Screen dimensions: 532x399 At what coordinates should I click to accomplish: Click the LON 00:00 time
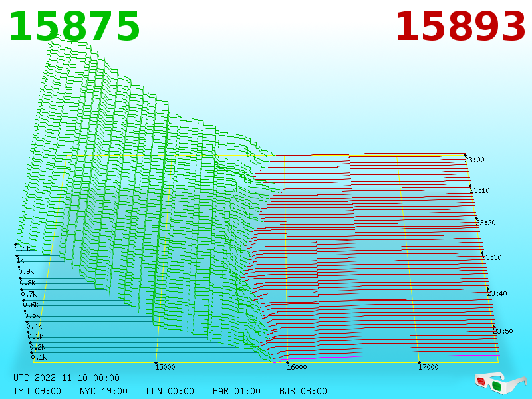pos(170,391)
